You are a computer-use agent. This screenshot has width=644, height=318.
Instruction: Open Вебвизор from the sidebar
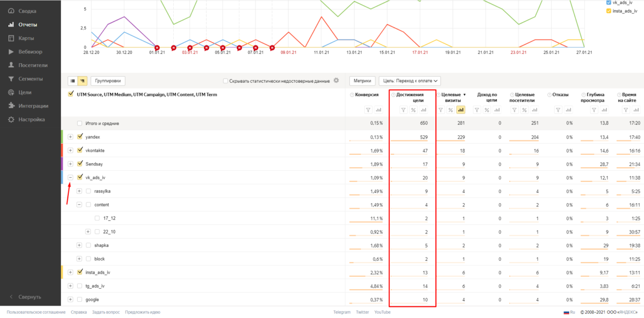[29, 52]
